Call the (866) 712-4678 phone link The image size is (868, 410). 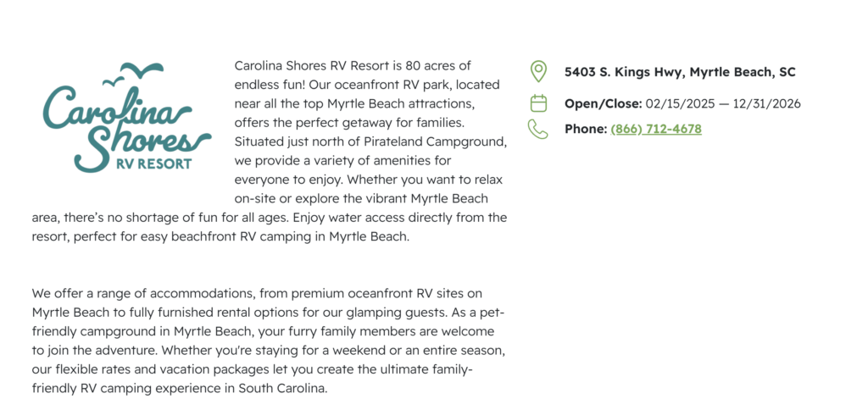point(655,130)
